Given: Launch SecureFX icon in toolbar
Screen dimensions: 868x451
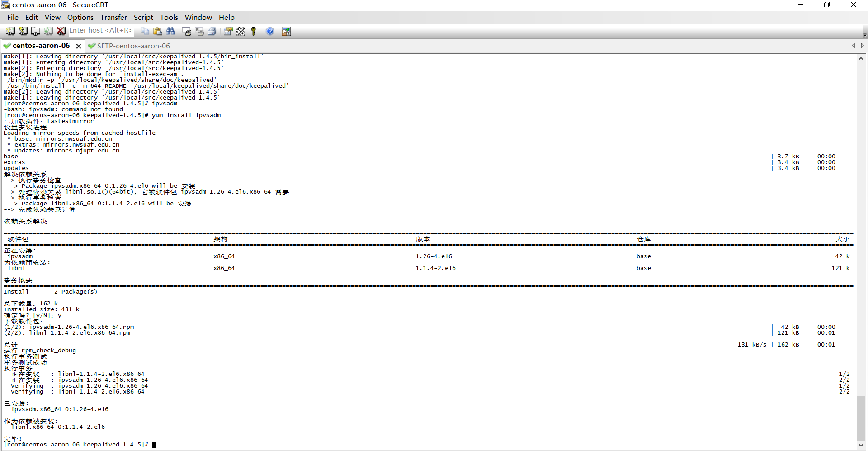Looking at the screenshot, I should click(286, 31).
